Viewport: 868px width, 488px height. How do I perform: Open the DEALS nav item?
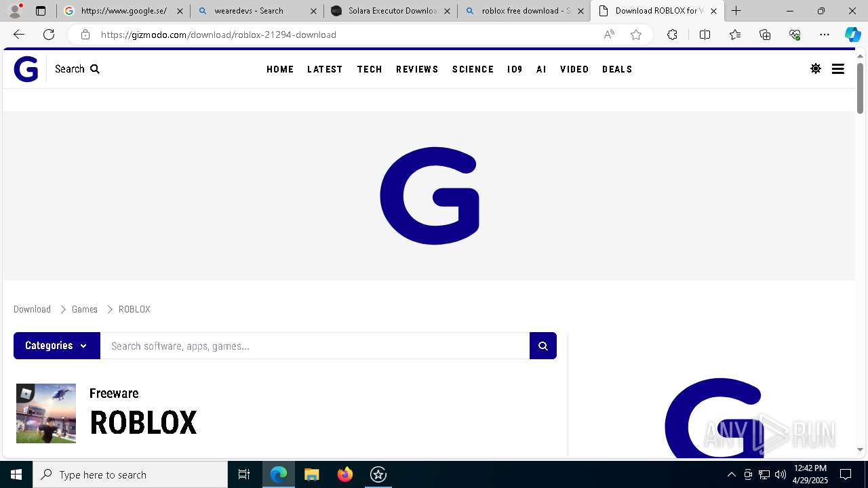point(617,69)
